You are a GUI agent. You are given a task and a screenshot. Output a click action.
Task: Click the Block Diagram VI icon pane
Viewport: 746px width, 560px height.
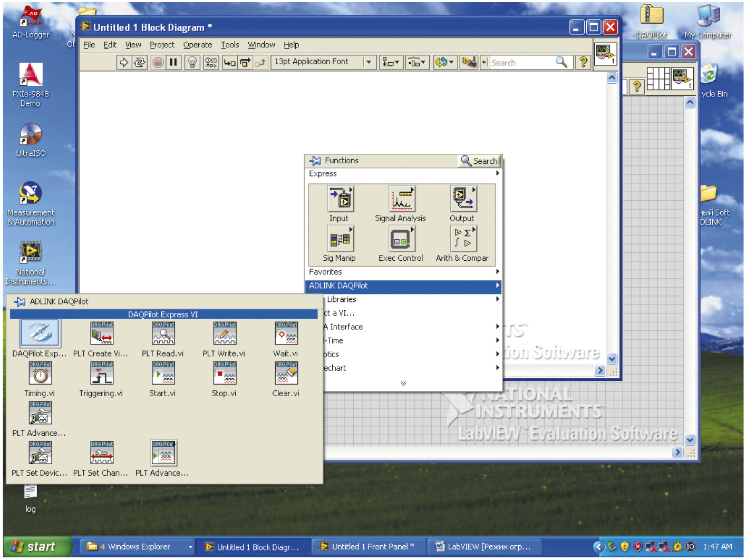[x=606, y=54]
